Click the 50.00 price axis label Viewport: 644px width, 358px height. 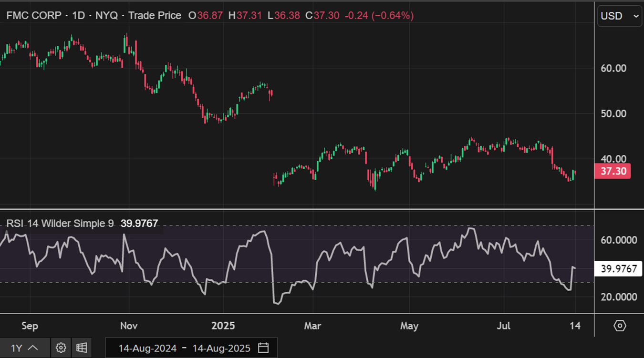point(613,113)
